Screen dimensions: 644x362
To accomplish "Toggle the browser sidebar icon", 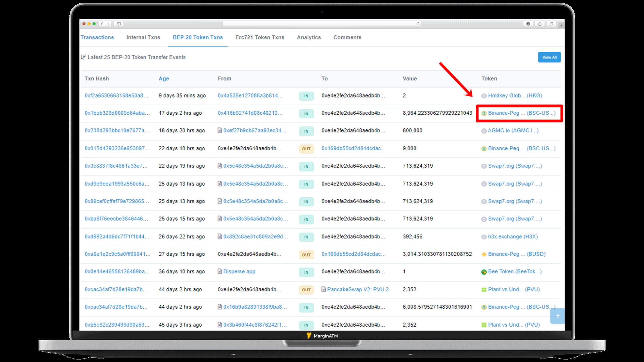I will 119,24.
